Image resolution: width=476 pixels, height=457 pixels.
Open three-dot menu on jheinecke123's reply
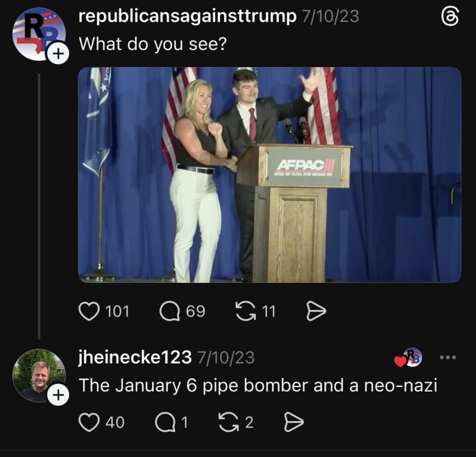click(448, 357)
